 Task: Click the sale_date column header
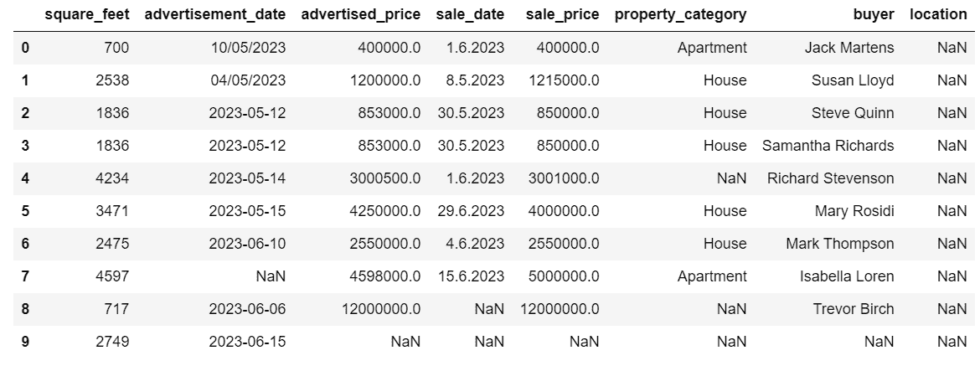click(x=471, y=15)
